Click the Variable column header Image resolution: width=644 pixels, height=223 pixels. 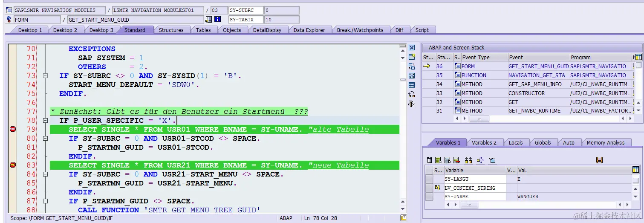475,170
